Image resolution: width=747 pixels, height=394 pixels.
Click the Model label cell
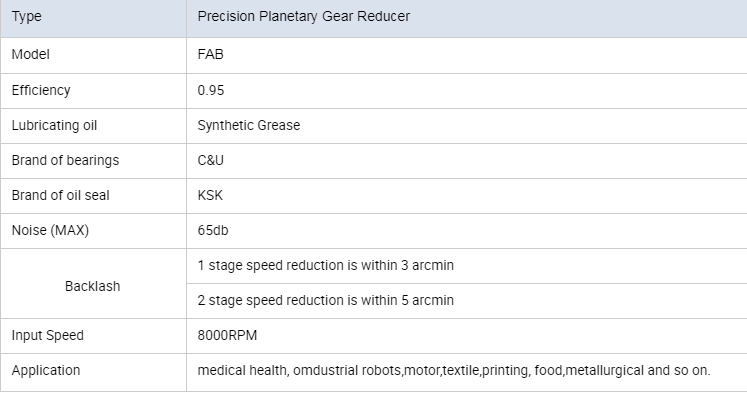pyautogui.click(x=93, y=55)
